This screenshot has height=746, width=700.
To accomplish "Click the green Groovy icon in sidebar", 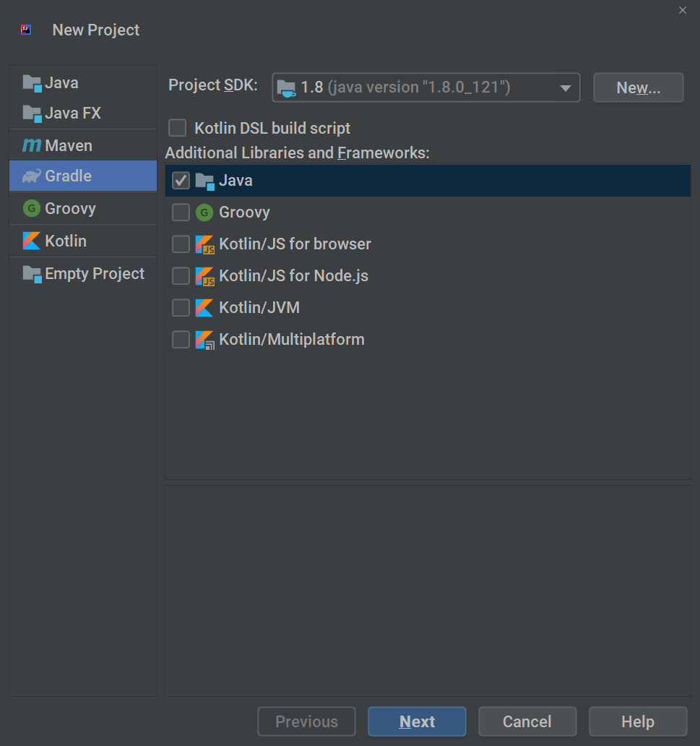I will 32,208.
